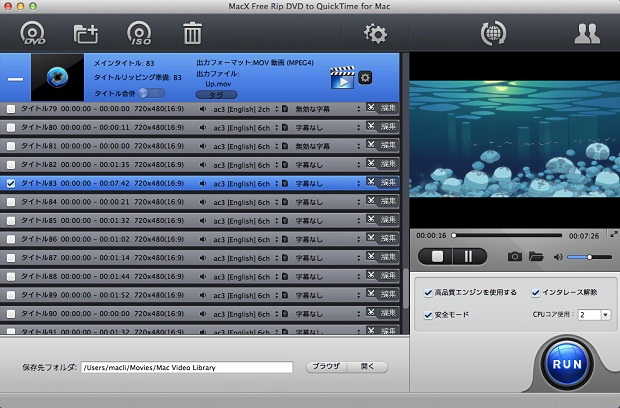Image resolution: width=620 pixels, height=408 pixels.
Task: Click the Up.mov output file name
Action: [x=218, y=84]
